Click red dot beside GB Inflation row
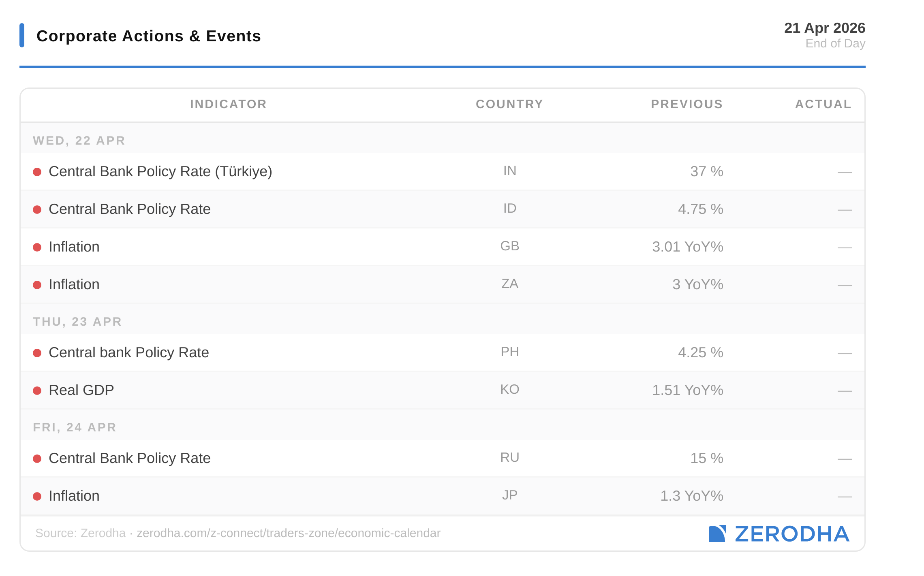This screenshot has height=576, width=924. 37,247
